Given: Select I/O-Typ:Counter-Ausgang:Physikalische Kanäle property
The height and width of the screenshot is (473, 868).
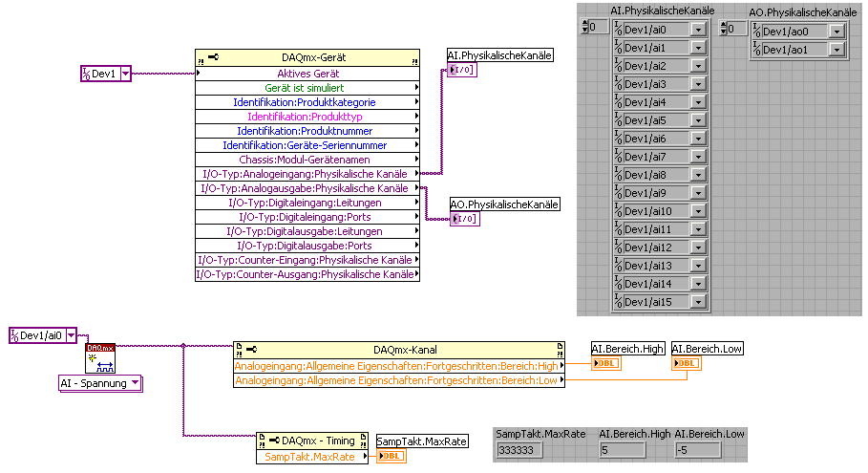Looking at the screenshot, I should click(307, 274).
